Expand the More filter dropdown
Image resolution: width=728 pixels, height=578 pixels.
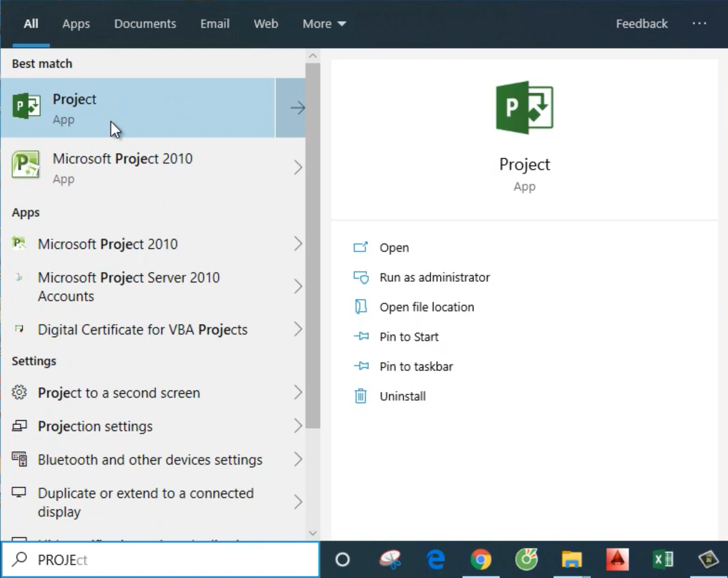(324, 24)
